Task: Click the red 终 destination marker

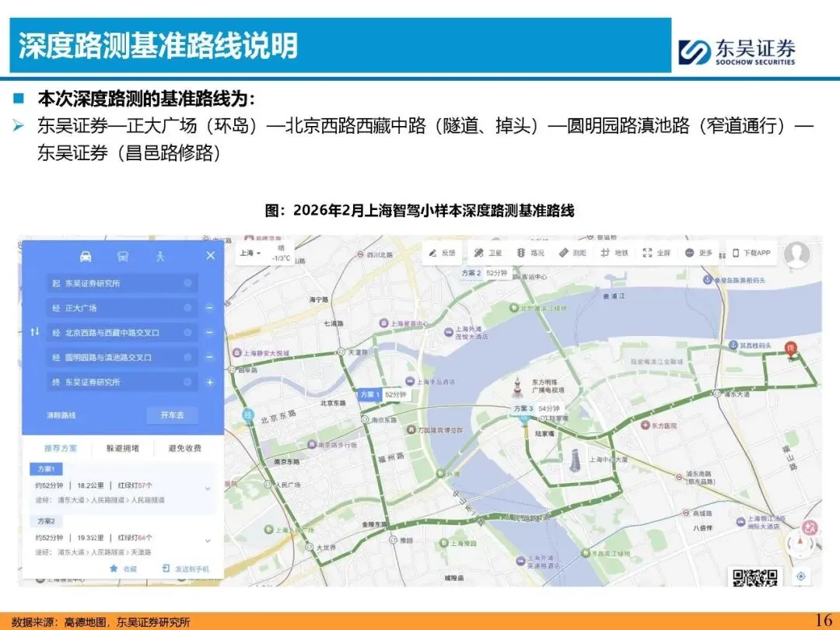Action: [x=790, y=350]
